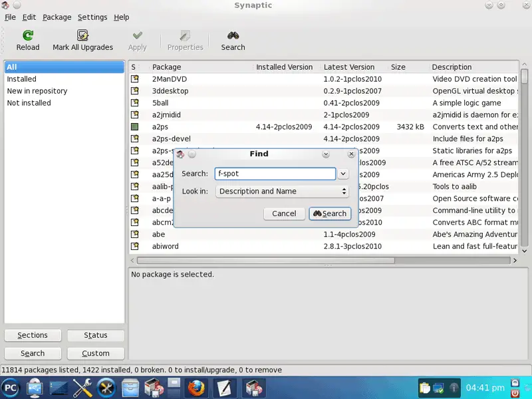
Task: Click the Search button in left panel
Action: [x=33, y=354]
